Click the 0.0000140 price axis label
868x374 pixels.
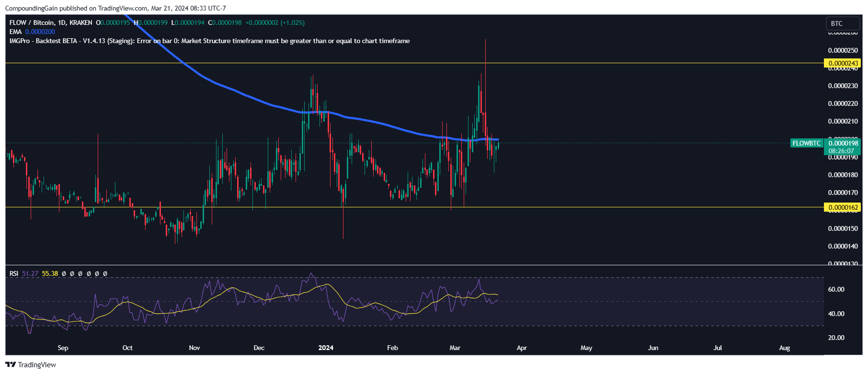[843, 246]
